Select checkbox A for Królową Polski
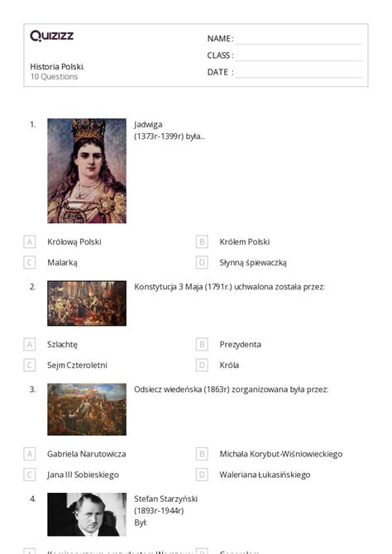Viewport: 392px width, 554px height. tap(30, 241)
